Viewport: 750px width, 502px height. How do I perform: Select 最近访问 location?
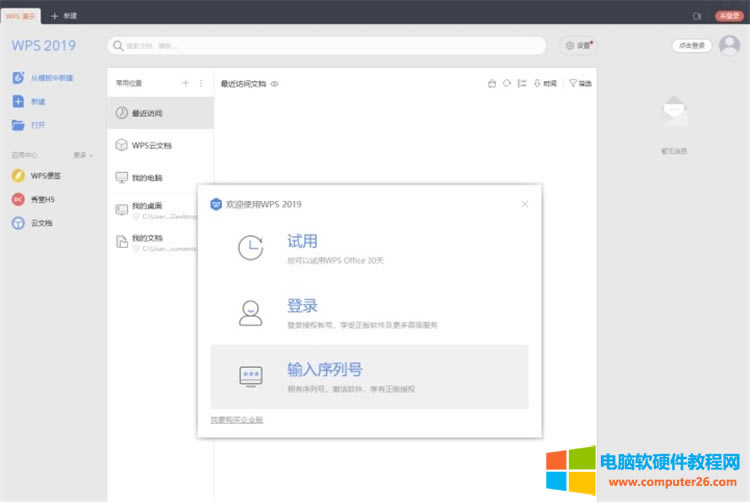point(161,113)
